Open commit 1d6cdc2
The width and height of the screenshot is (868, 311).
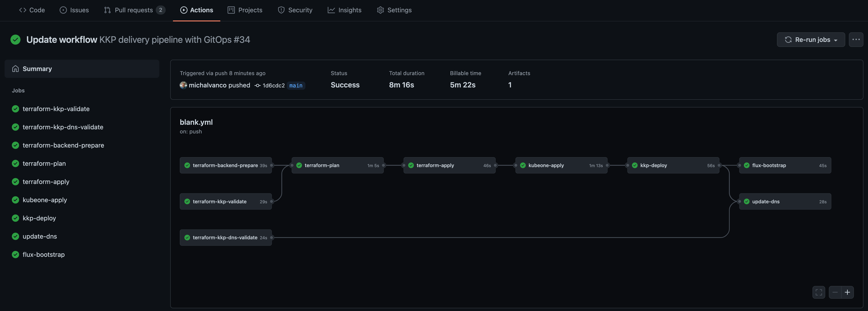coord(274,85)
